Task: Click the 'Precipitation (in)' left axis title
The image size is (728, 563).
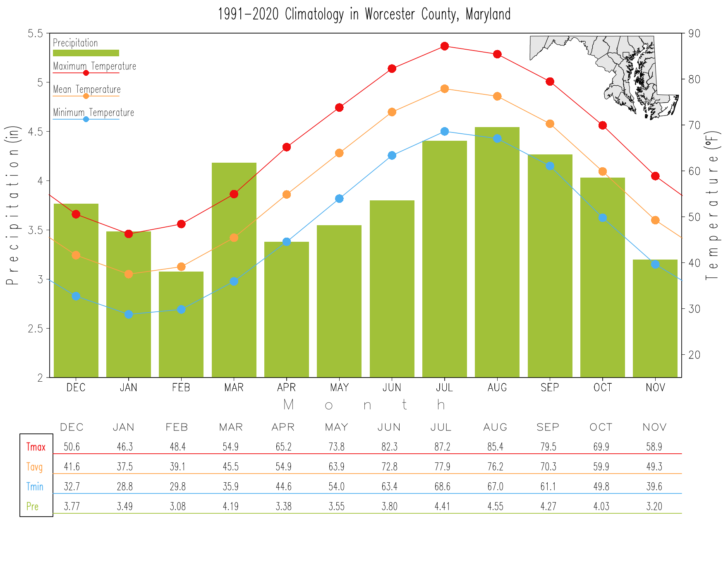Action: click(12, 205)
